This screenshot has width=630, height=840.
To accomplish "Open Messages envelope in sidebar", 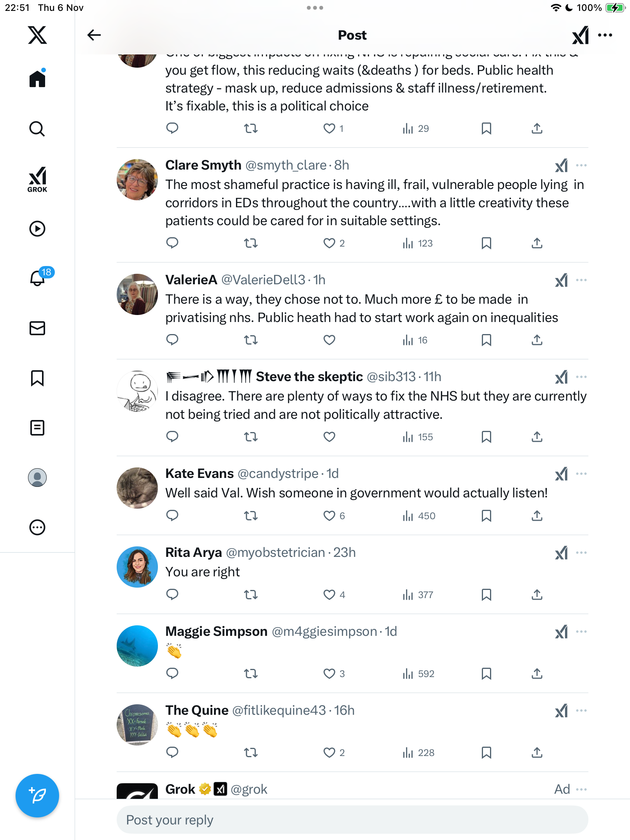I will 37,328.
